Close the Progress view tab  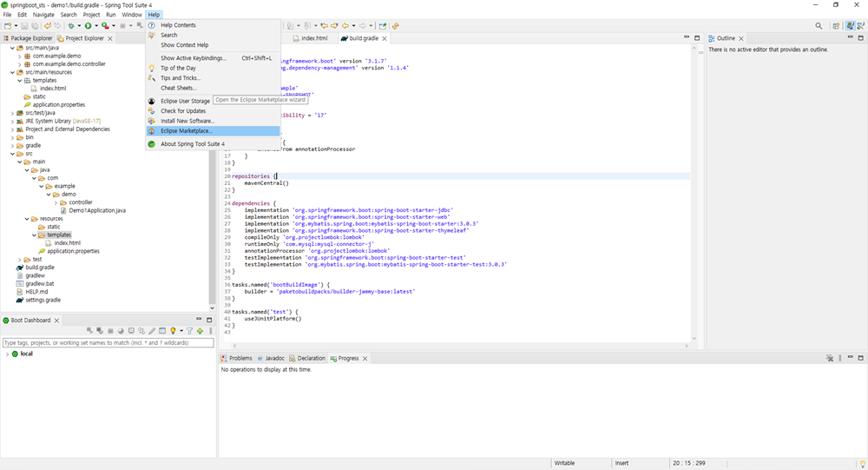pyautogui.click(x=365, y=359)
